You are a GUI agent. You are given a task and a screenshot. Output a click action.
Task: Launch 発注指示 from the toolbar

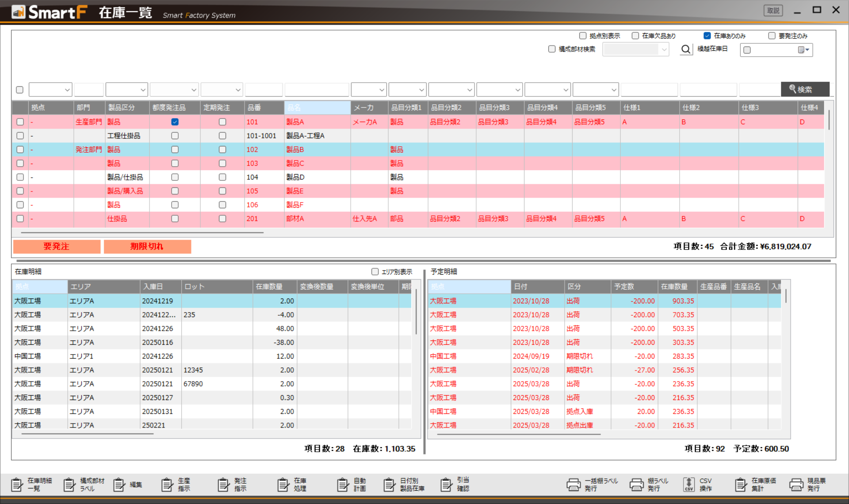pos(224,485)
